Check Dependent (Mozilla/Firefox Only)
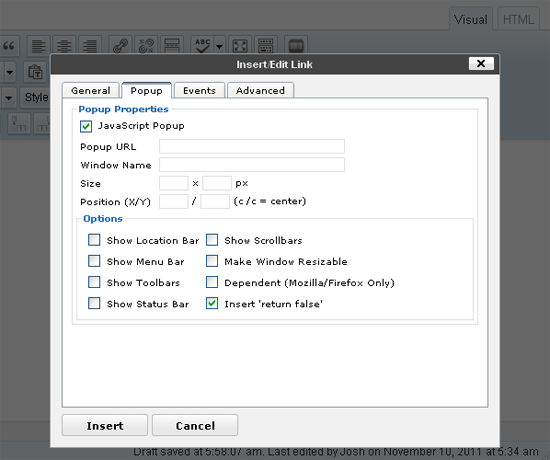The height and width of the screenshot is (460, 550). [212, 282]
